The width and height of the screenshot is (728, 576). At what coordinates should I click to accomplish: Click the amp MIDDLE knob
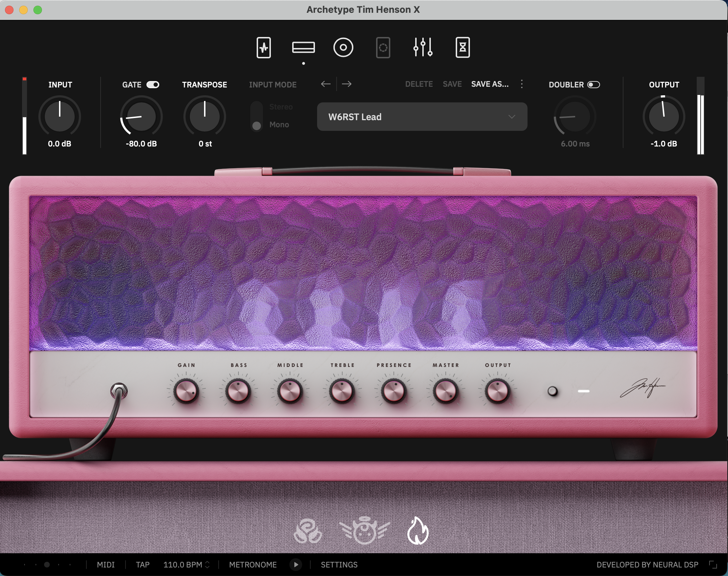(290, 391)
